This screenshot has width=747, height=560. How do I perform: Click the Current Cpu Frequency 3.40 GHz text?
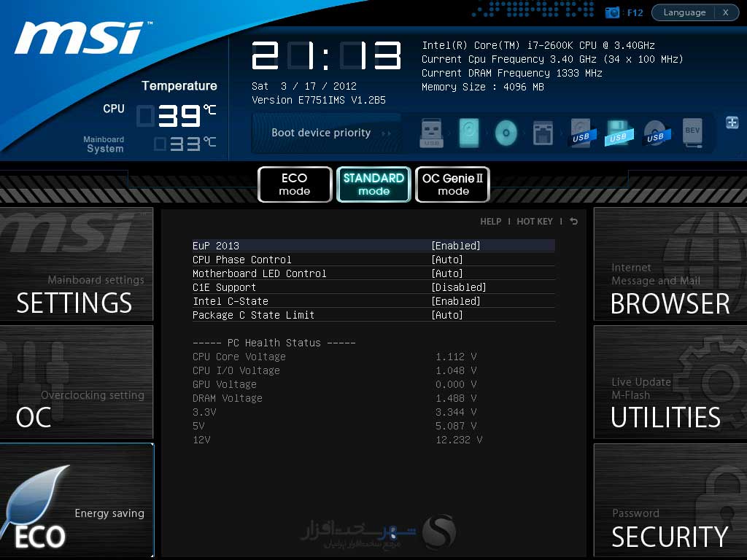552,60
